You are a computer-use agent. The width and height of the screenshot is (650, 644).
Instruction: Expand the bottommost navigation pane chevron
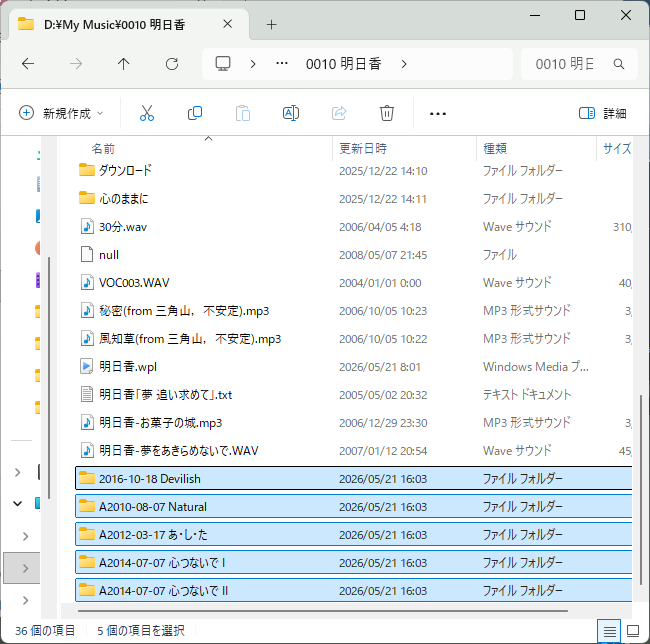[26, 600]
